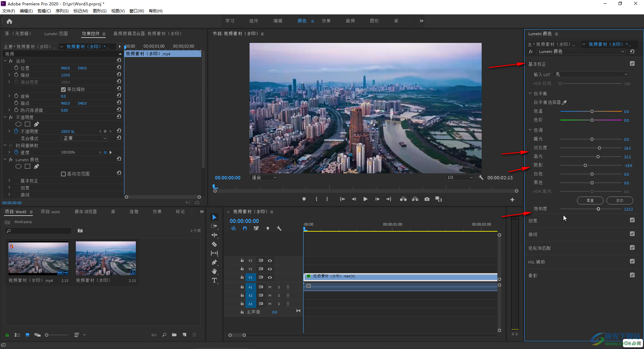Image resolution: width=644 pixels, height=349 pixels.
Task: Click the Auto button under Tone
Action: click(620, 200)
